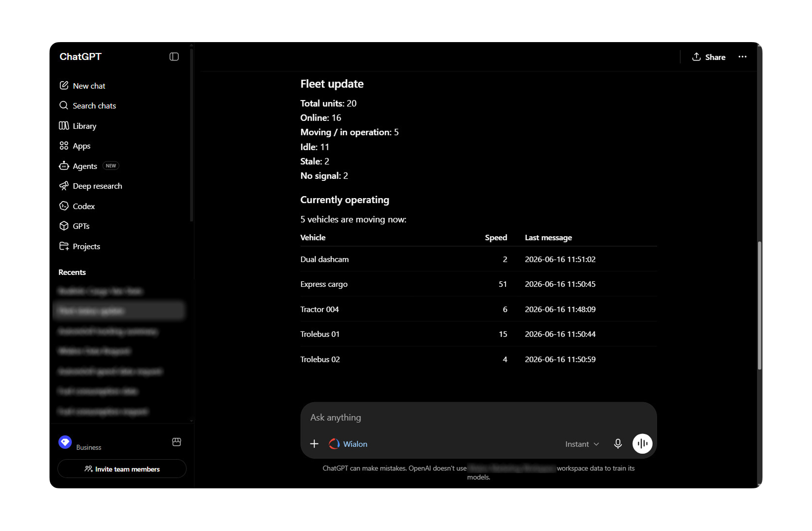The height and width of the screenshot is (531, 812).
Task: Click 5 vehicles are moving now text
Action: [353, 219]
